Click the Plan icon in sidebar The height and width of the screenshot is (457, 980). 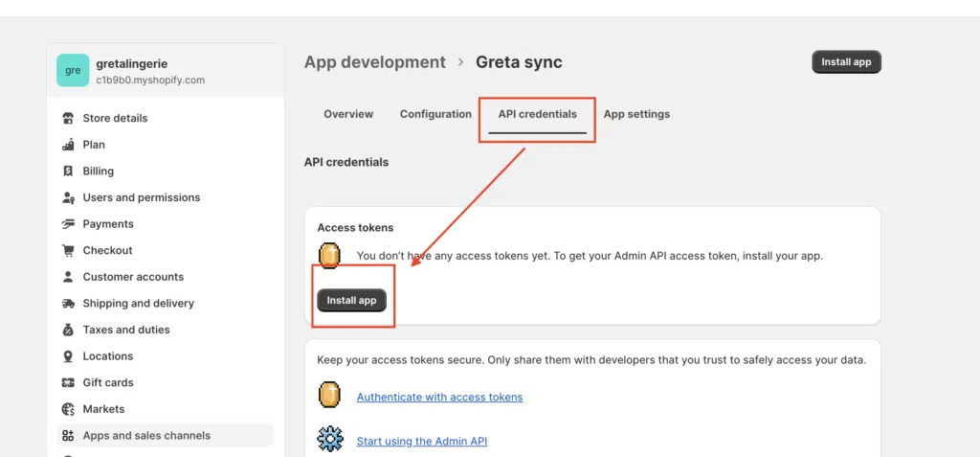68,145
